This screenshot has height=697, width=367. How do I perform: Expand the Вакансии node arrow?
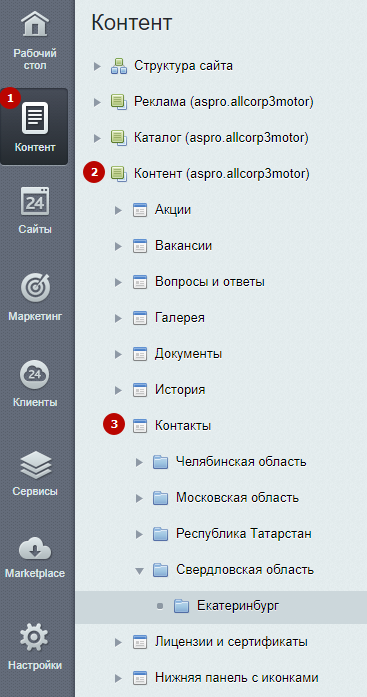(x=118, y=246)
